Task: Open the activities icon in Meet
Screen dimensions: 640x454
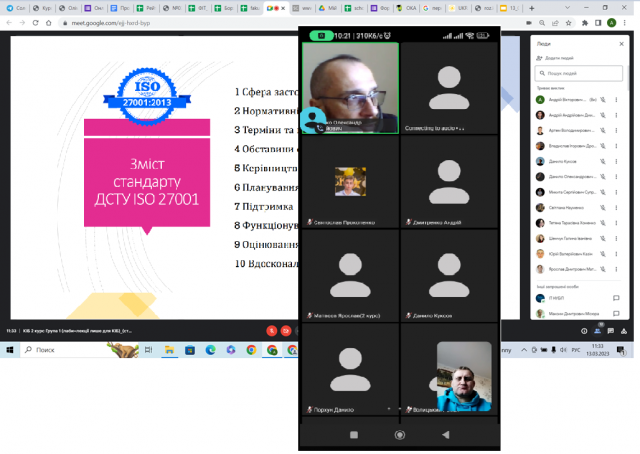Action: (x=624, y=331)
